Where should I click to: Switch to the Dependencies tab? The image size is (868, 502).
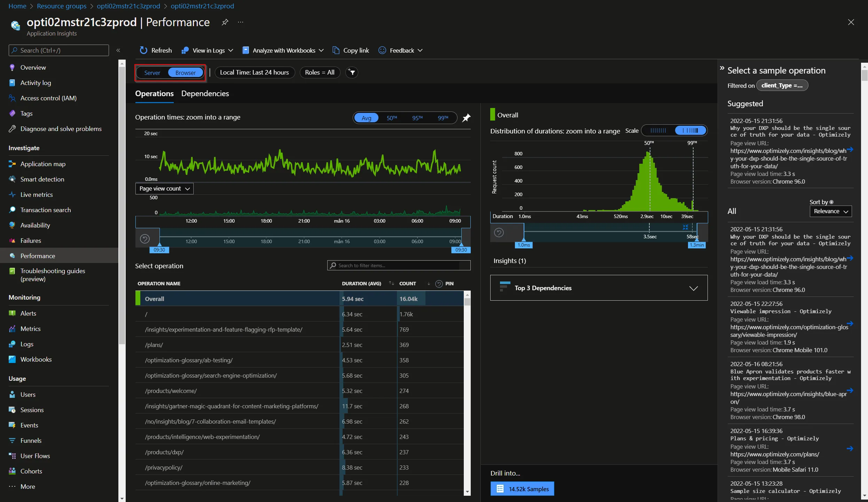(205, 93)
